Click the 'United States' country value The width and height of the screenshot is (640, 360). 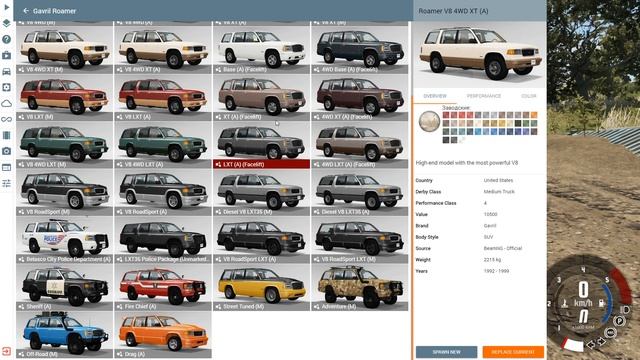coord(498,180)
